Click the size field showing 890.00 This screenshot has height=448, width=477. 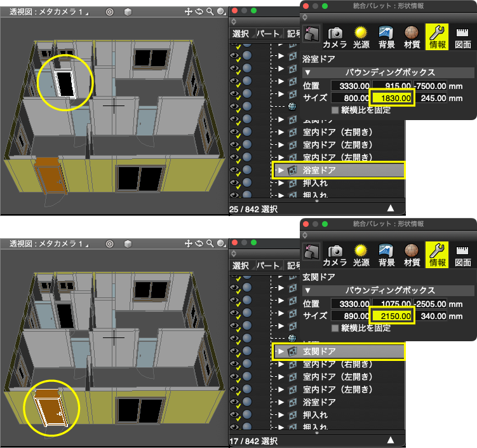351,316
